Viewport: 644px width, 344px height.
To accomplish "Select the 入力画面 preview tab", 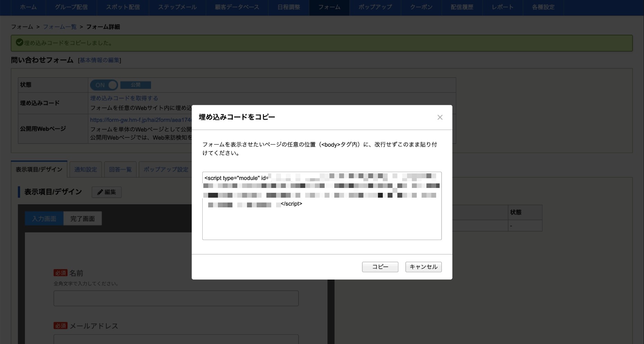I will pos(44,219).
